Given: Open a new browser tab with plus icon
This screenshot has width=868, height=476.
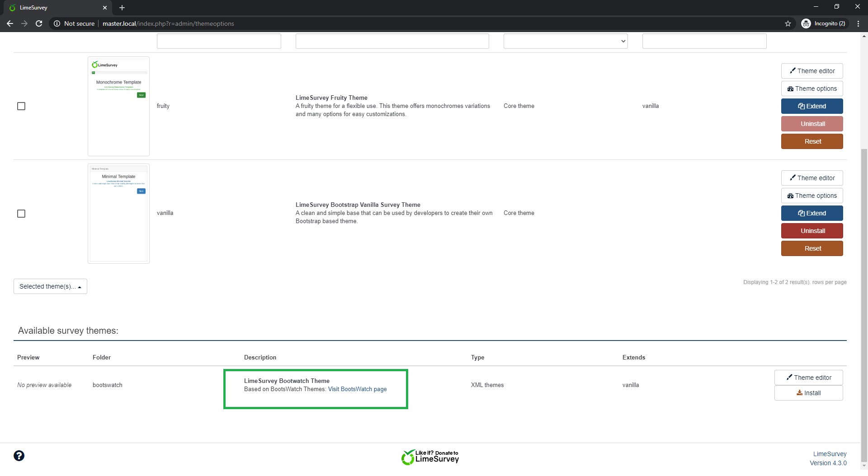Looking at the screenshot, I should pyautogui.click(x=122, y=8).
